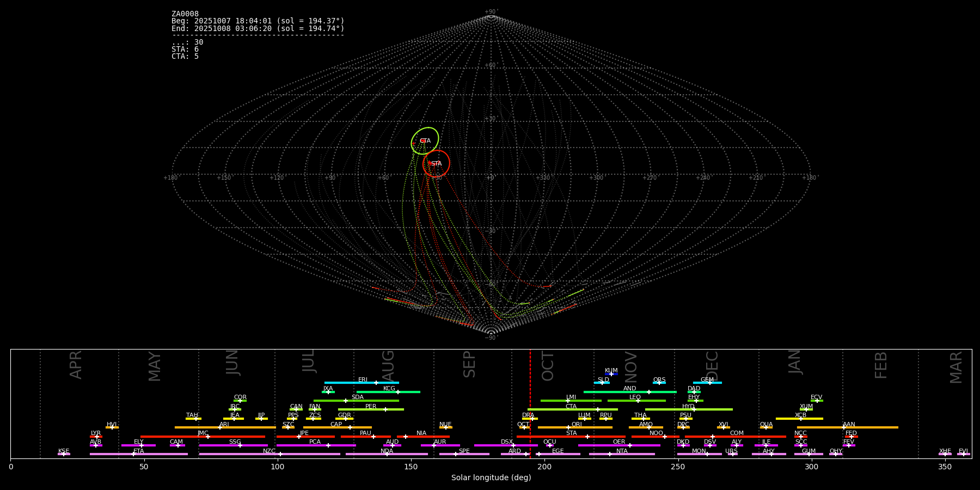The image size is (980, 490).
Task: Select the AAN shower label in the timeline
Action: pyautogui.click(x=849, y=424)
